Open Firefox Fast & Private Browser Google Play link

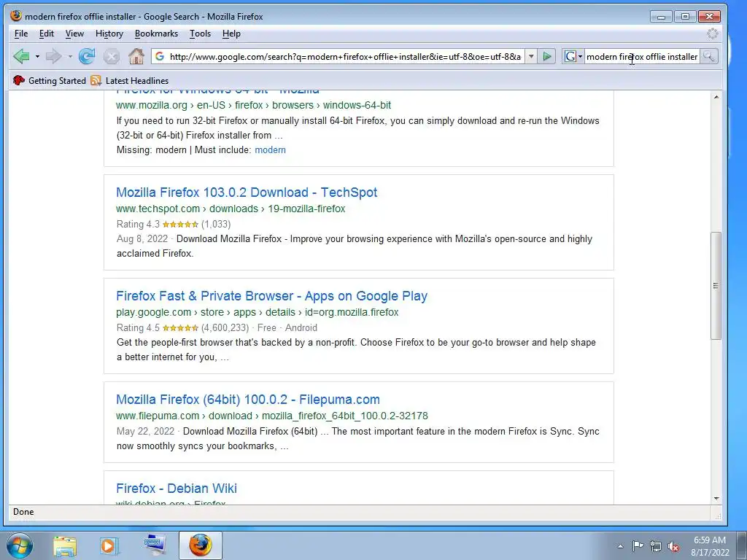pos(271,296)
